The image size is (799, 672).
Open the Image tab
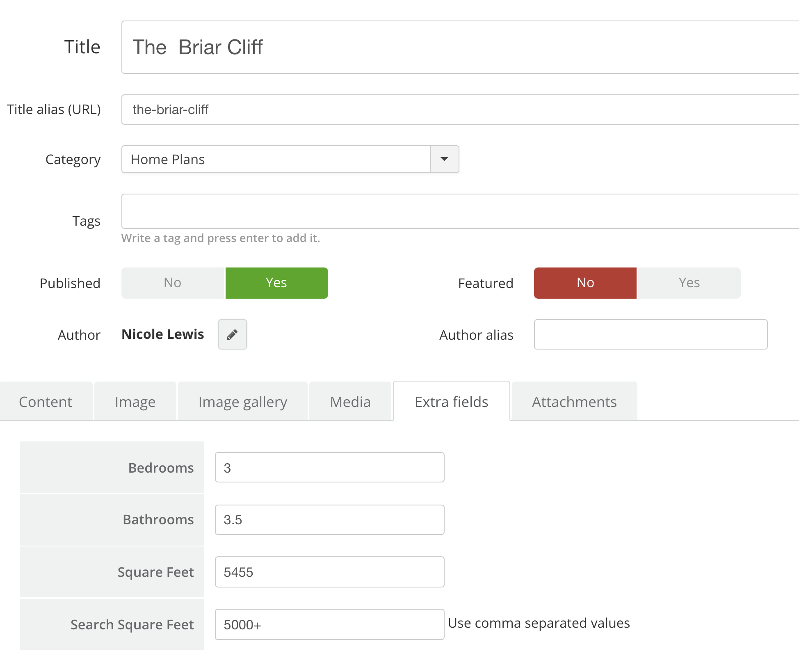(x=135, y=402)
